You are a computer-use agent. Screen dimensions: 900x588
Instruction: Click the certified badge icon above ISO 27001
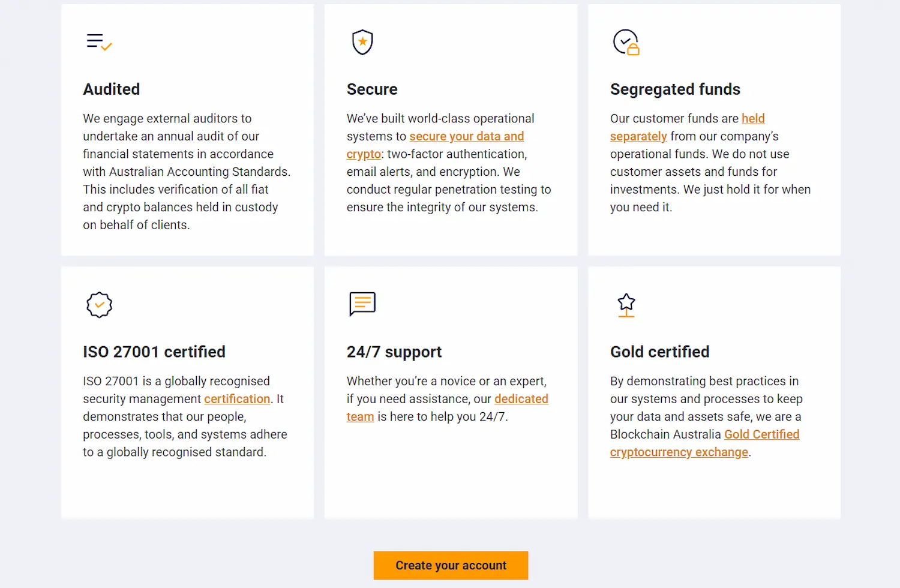point(99,305)
